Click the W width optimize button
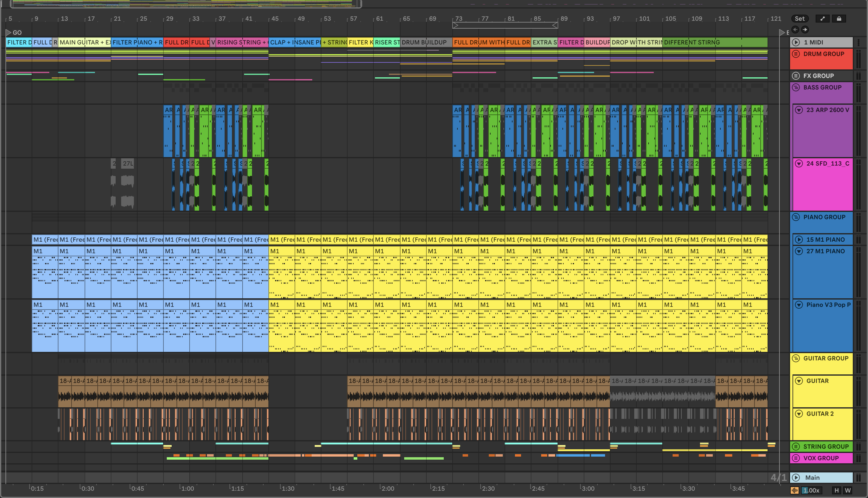The image size is (868, 498). coord(848,490)
